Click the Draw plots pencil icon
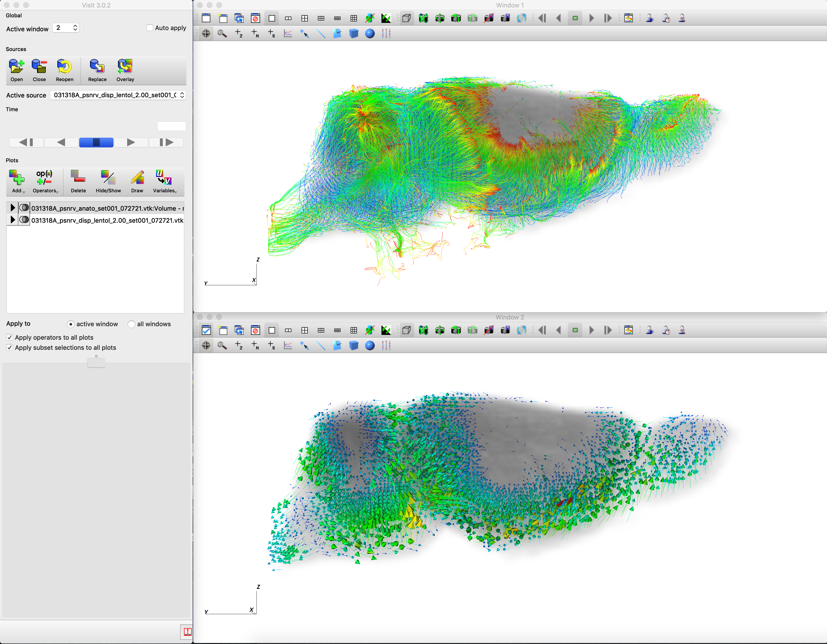This screenshot has width=827, height=644. click(137, 178)
